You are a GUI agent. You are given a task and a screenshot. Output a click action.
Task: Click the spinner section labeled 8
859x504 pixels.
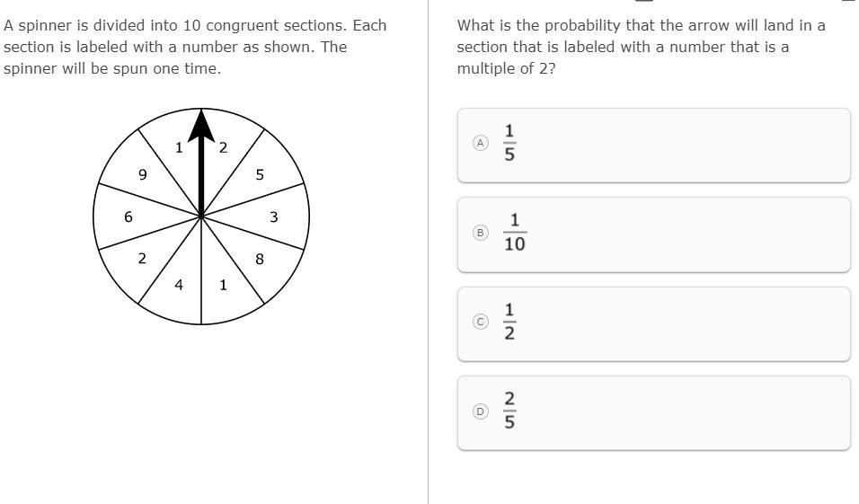260,260
